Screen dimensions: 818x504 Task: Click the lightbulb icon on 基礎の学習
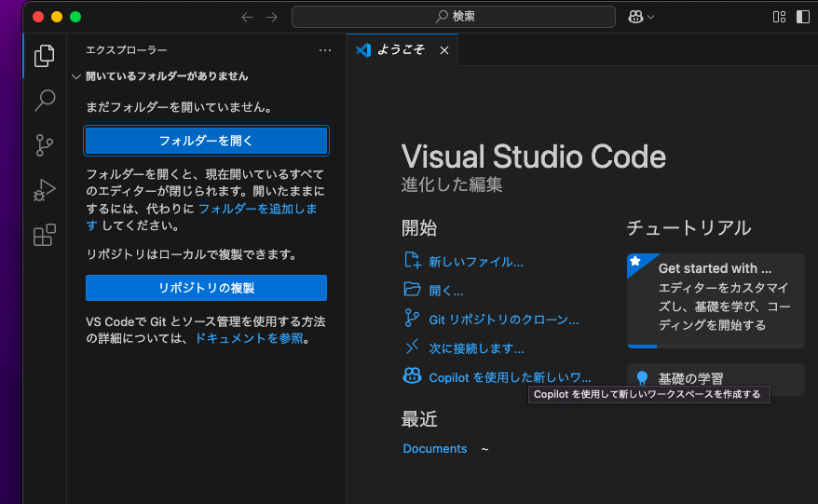[642, 378]
